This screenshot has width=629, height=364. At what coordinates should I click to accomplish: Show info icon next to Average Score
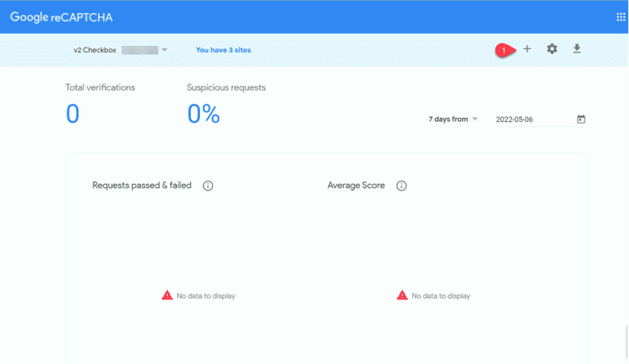[x=401, y=186]
